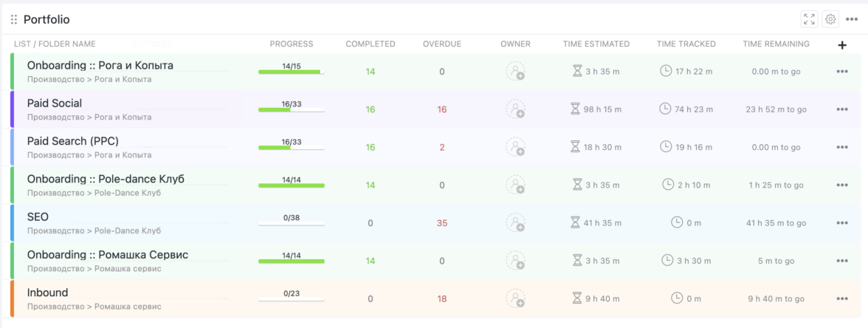Click 5 m to go remaining time
The width and height of the screenshot is (868, 328).
click(x=776, y=261)
